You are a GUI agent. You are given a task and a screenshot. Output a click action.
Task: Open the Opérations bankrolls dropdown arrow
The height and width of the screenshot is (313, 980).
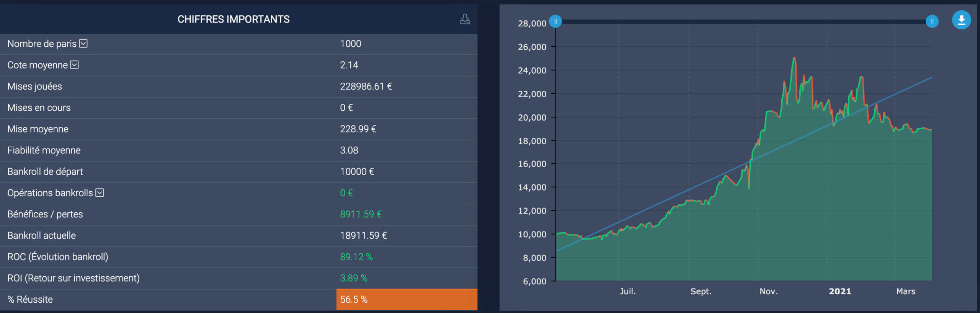pos(100,193)
